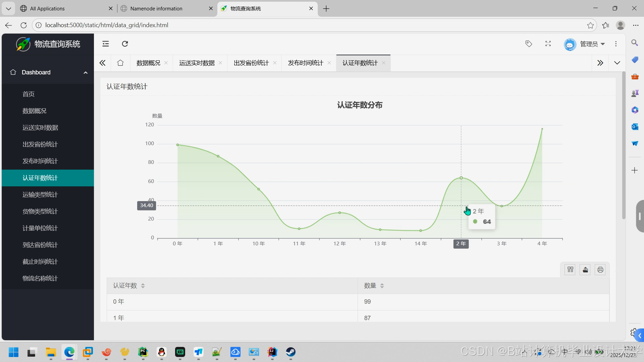Click the sidebar collapse menu icon
This screenshot has height=362, width=644.
point(106,44)
